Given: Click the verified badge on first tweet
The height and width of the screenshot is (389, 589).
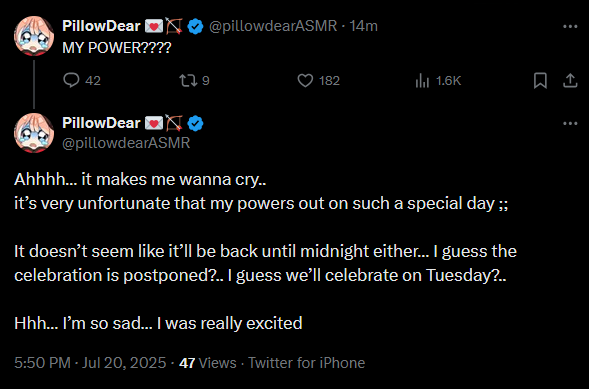Looking at the screenshot, I should tap(195, 26).
